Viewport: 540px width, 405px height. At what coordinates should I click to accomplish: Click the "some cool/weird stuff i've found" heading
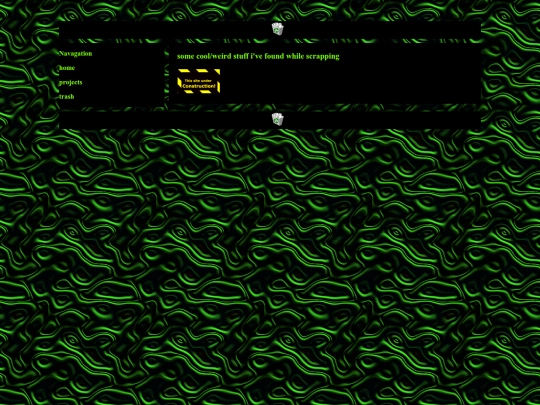[258, 56]
